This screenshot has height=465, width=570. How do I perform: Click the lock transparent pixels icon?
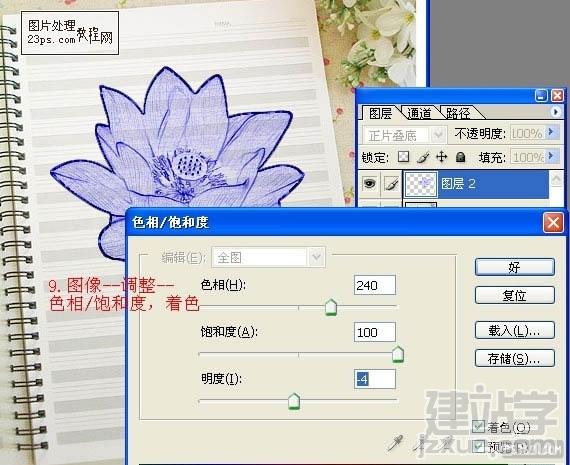(x=403, y=157)
